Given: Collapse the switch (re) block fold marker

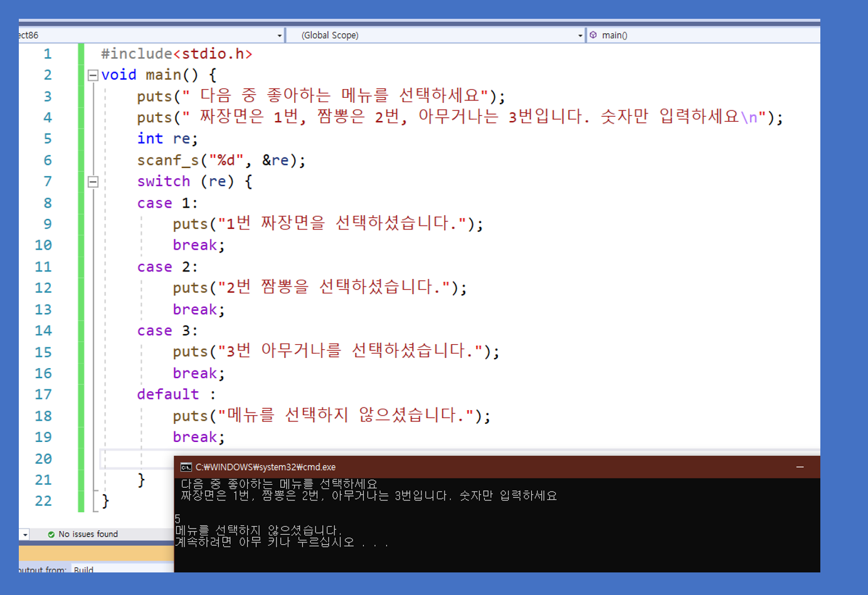Looking at the screenshot, I should tap(93, 182).
